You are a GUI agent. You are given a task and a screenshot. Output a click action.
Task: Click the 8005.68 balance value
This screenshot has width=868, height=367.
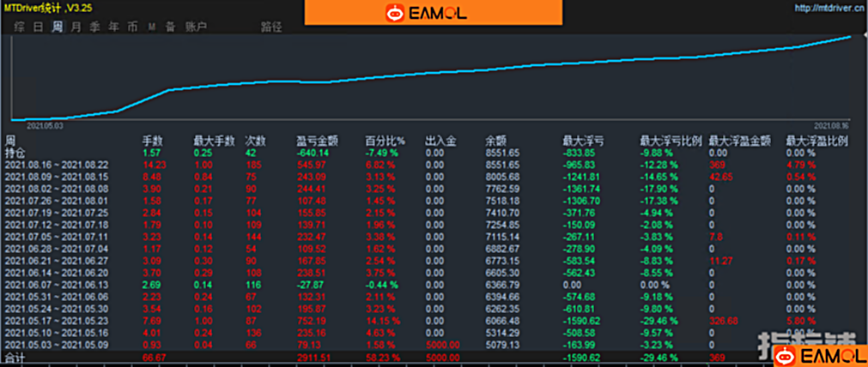point(502,177)
